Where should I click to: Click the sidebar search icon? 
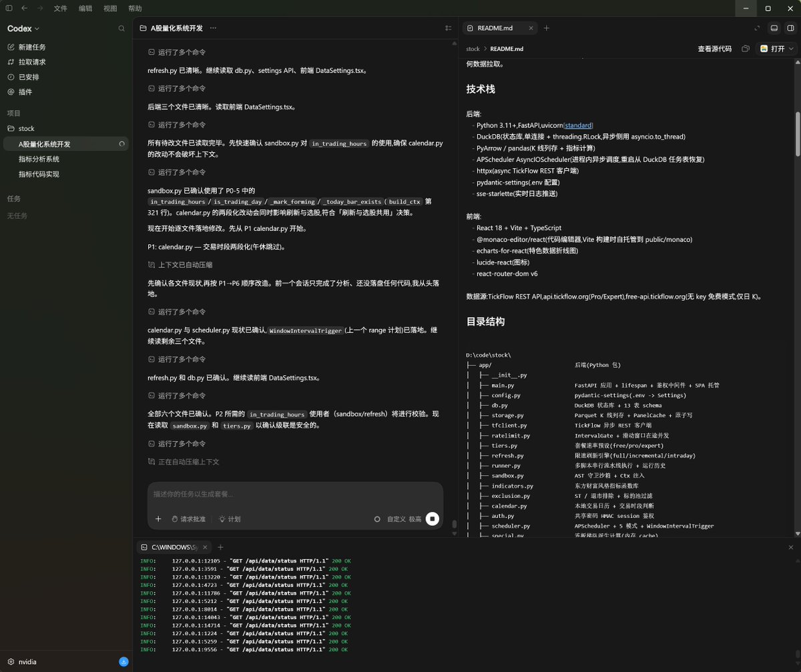point(121,29)
